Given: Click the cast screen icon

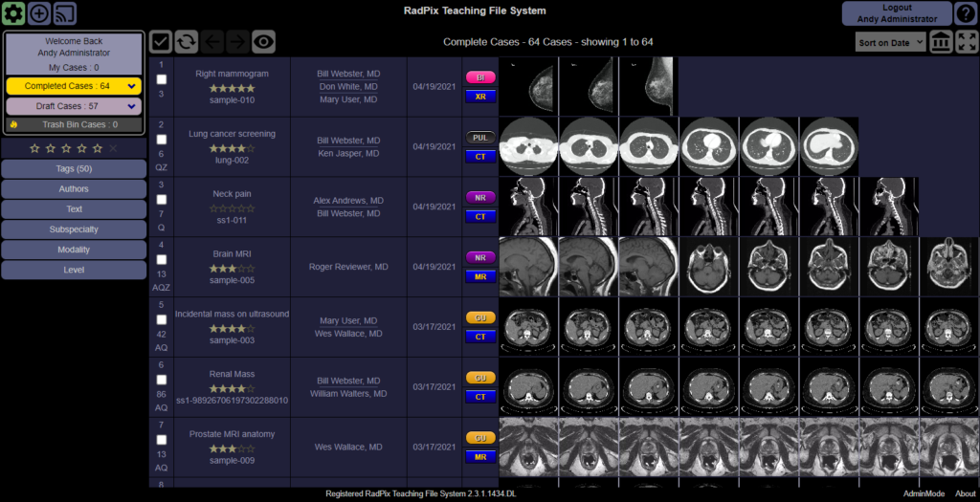Looking at the screenshot, I should pyautogui.click(x=64, y=13).
